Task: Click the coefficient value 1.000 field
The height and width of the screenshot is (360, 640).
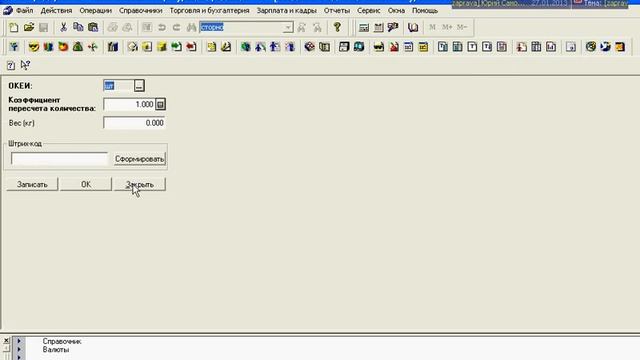Action: [x=129, y=104]
